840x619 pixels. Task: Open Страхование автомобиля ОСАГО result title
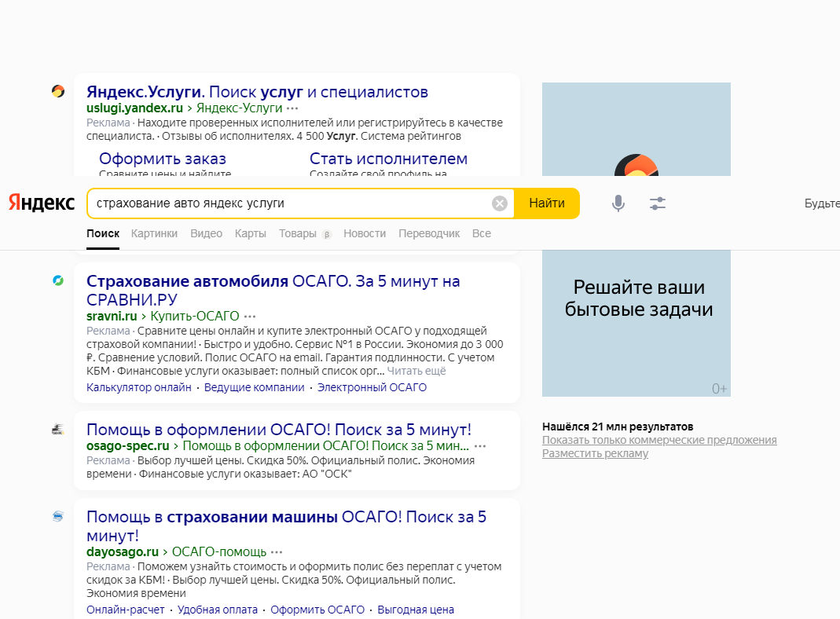[273, 290]
